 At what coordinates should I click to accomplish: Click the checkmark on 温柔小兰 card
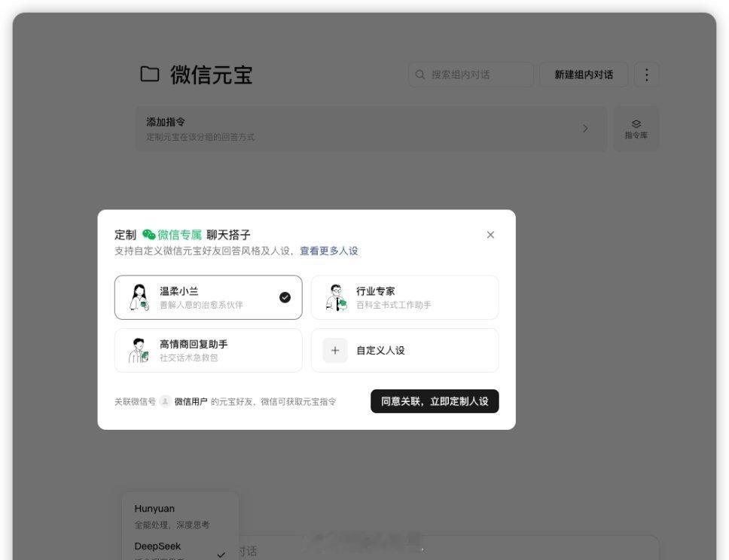click(285, 297)
